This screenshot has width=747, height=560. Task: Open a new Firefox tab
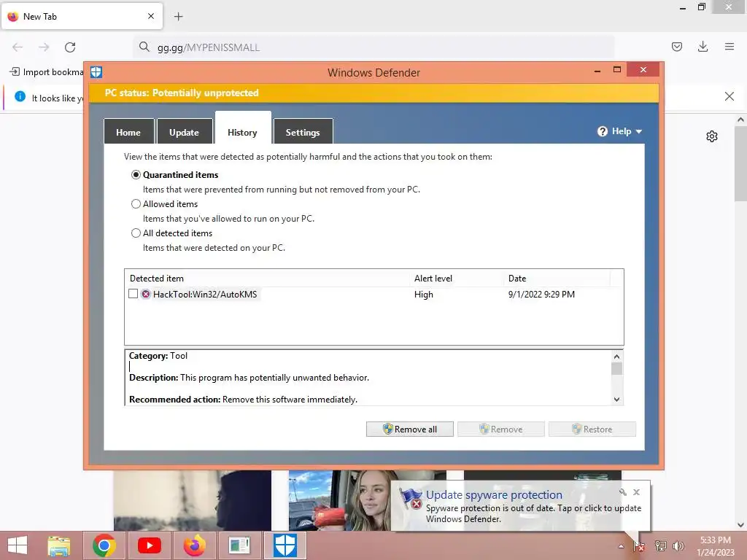point(178,17)
